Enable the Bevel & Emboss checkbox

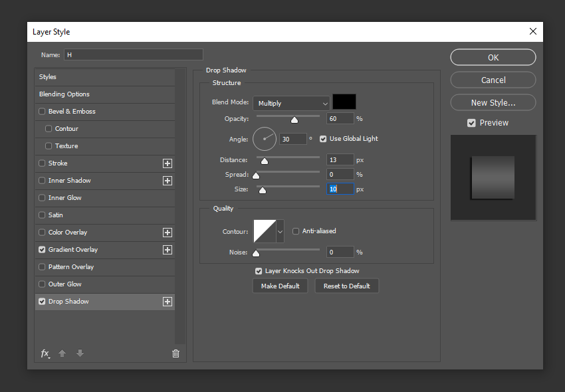[43, 112]
